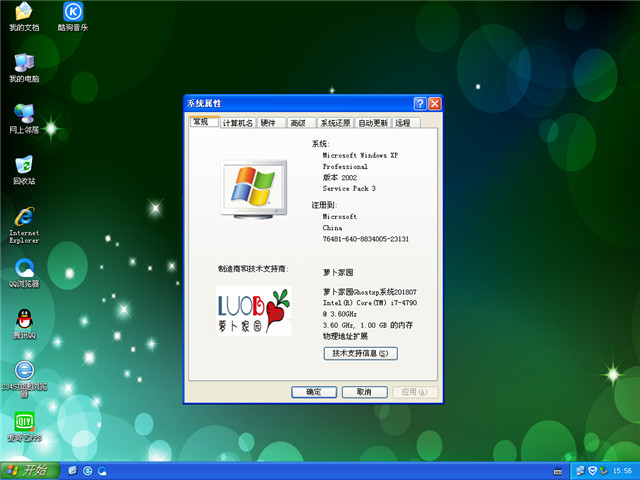Click the China registration text
640x480 pixels.
pyautogui.click(x=332, y=228)
